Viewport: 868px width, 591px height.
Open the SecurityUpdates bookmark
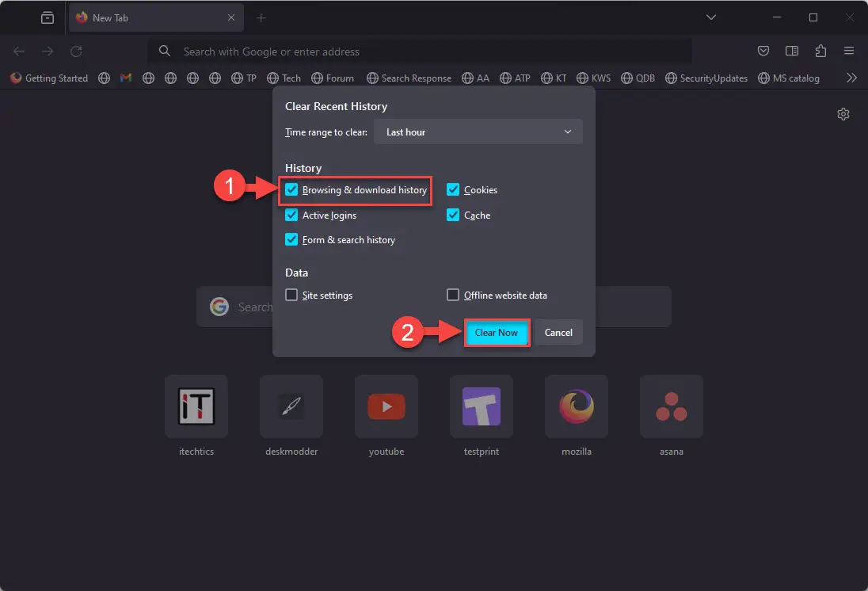706,78
